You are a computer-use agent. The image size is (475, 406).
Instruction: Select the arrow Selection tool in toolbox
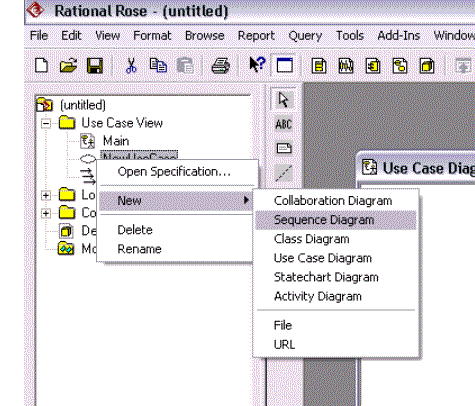283,99
